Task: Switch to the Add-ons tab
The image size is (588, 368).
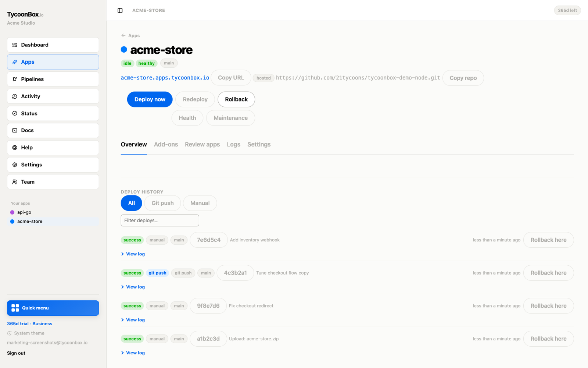Action: click(x=166, y=145)
